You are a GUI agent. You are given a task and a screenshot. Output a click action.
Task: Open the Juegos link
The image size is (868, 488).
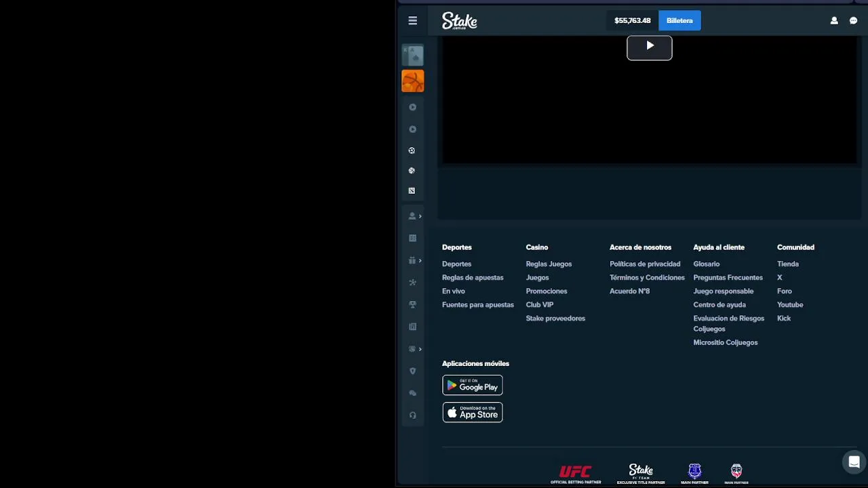coord(537,277)
